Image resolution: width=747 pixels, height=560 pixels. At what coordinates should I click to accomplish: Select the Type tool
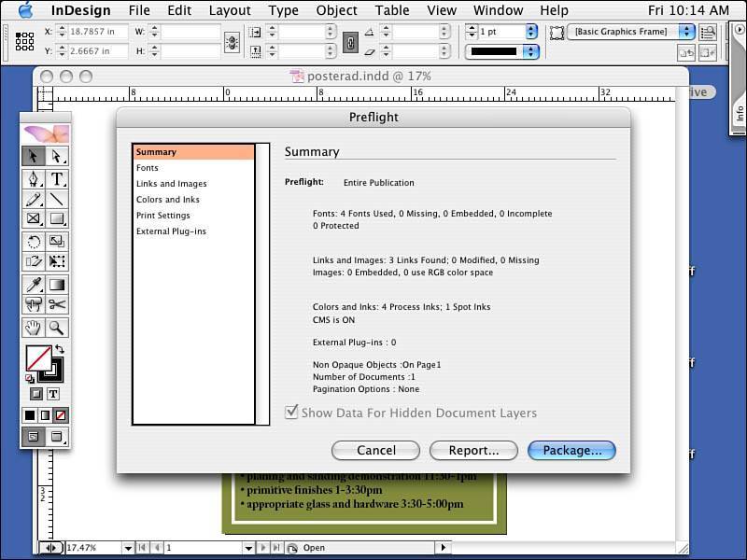coord(57,179)
